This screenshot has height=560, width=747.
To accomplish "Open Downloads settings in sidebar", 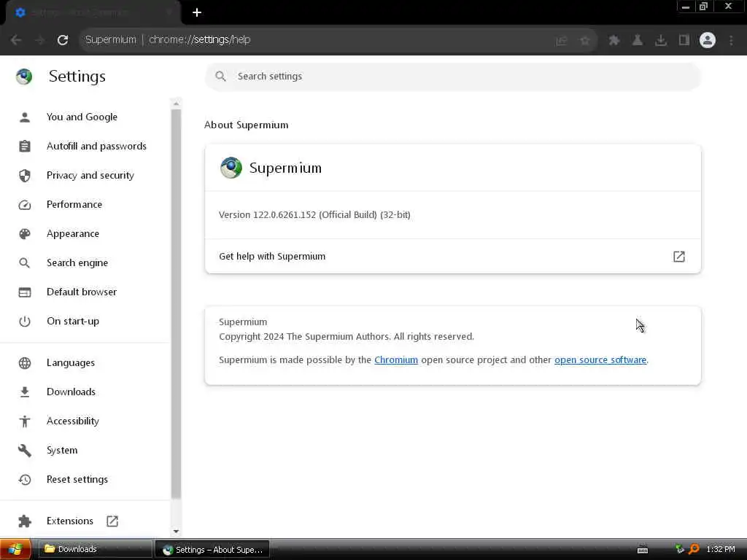I will (71, 392).
